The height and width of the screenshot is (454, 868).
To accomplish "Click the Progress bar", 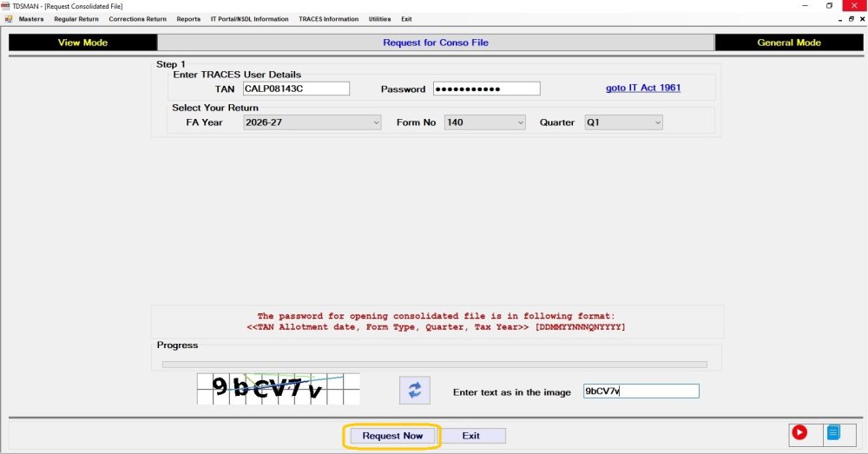I will click(x=435, y=365).
